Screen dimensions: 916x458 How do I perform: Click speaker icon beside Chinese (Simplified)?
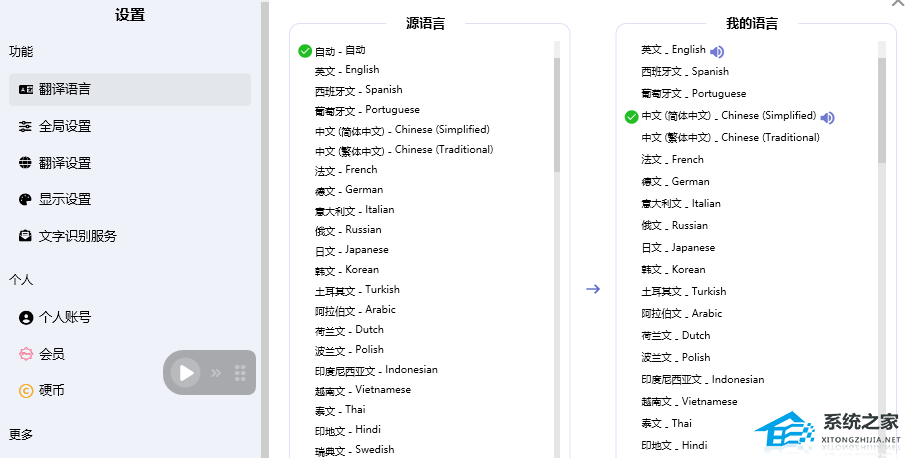tap(827, 117)
